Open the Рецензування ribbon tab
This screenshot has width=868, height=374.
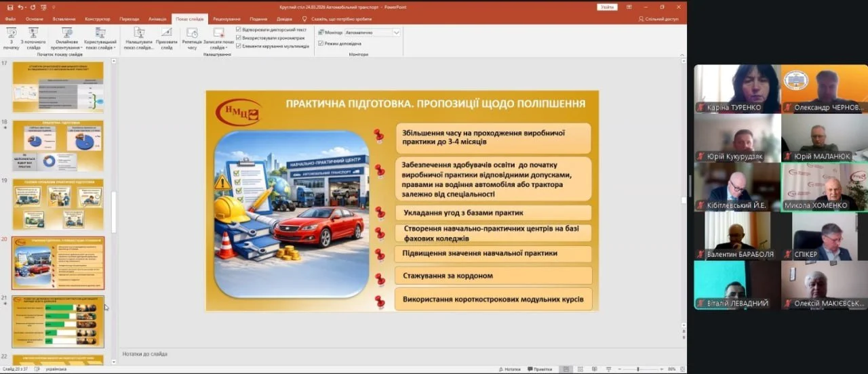226,19
